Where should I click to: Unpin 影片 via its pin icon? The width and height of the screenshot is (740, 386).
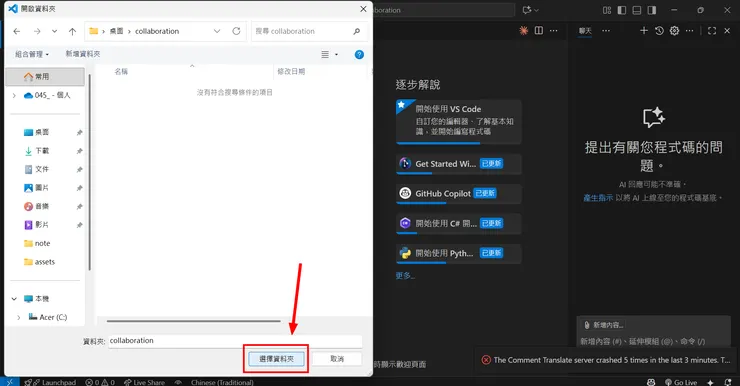[x=79, y=225]
